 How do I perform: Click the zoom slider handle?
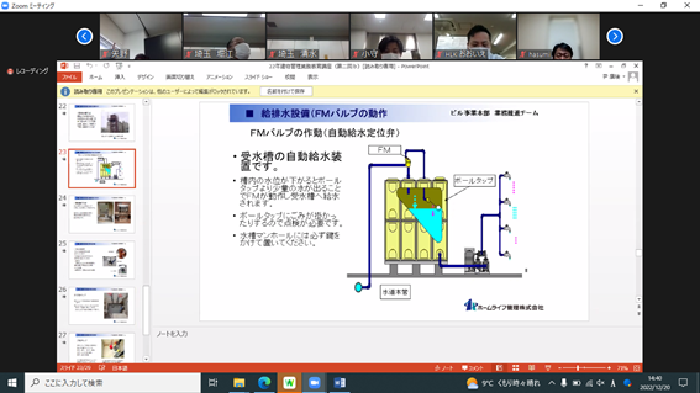click(578, 368)
